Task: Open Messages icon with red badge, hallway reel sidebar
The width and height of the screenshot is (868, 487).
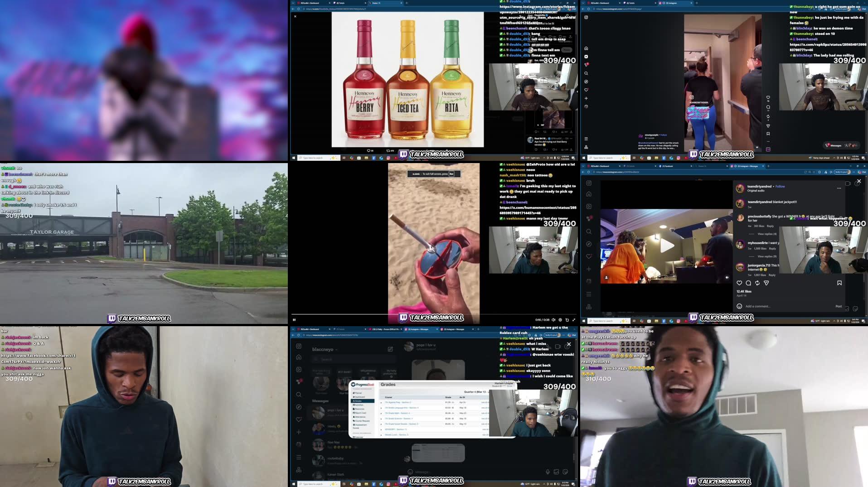Action: click(586, 65)
